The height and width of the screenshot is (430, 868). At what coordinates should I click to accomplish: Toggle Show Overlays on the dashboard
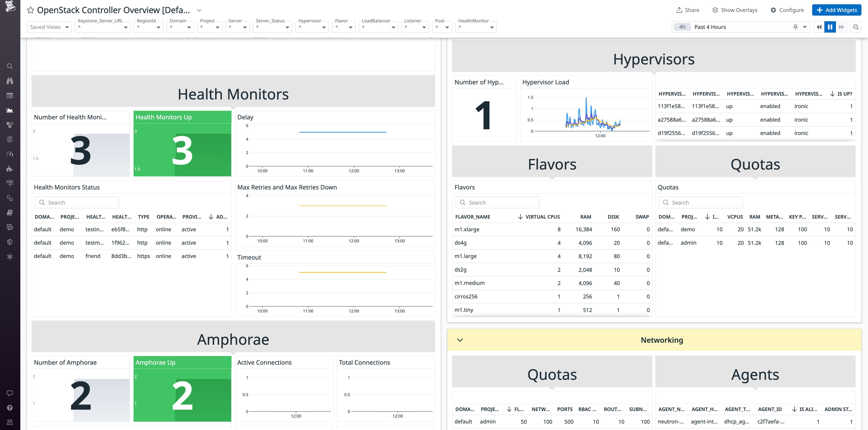click(x=735, y=10)
